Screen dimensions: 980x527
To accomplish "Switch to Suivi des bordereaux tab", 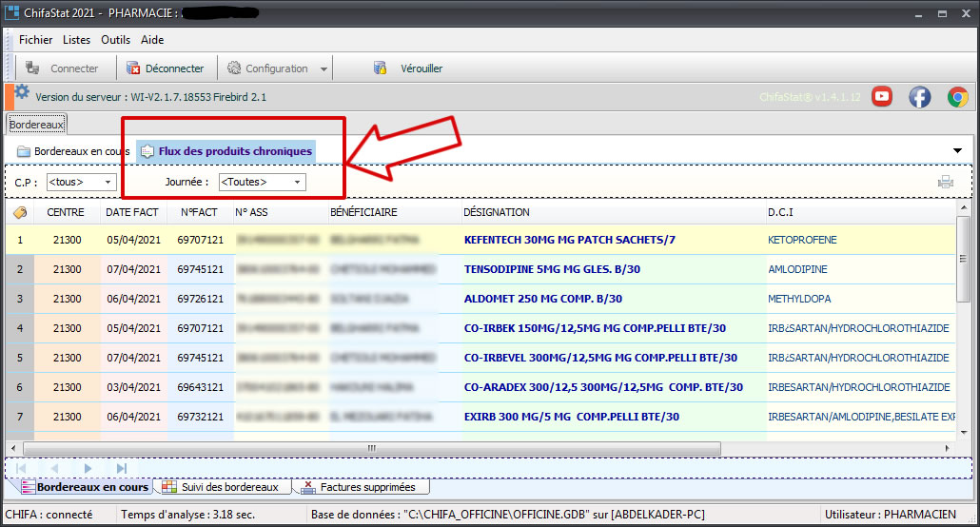I will [220, 487].
